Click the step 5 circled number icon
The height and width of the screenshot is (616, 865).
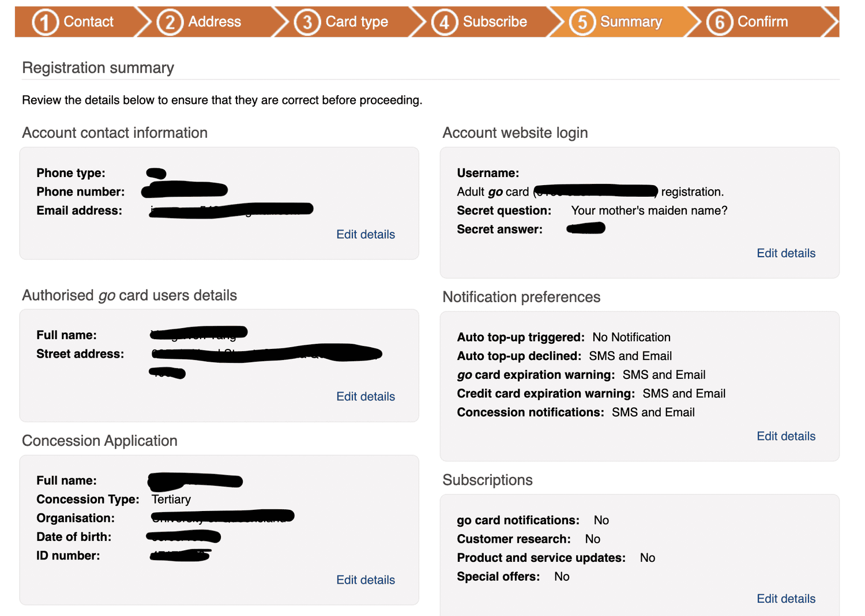(x=582, y=22)
